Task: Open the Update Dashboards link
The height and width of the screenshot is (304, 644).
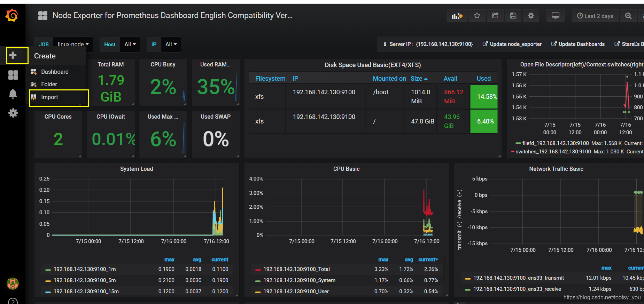Action: [x=578, y=44]
